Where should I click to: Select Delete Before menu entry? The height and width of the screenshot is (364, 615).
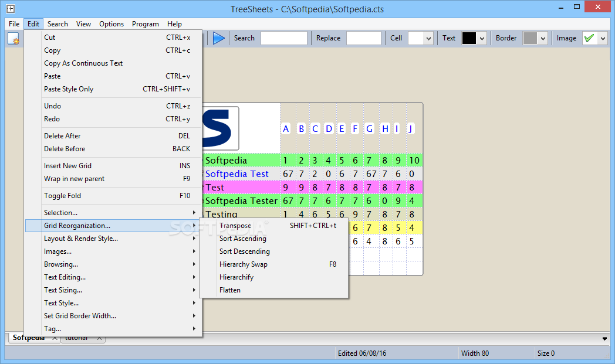click(x=113, y=148)
